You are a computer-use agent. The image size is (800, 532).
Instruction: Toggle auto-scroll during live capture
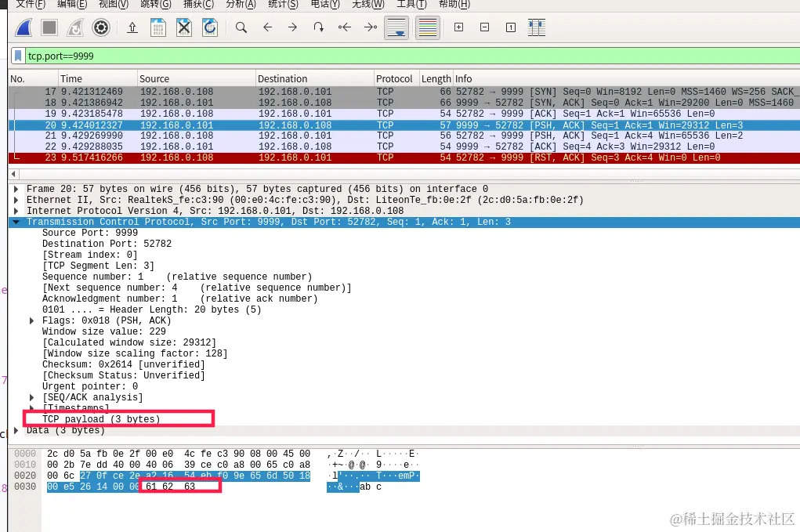point(396,27)
